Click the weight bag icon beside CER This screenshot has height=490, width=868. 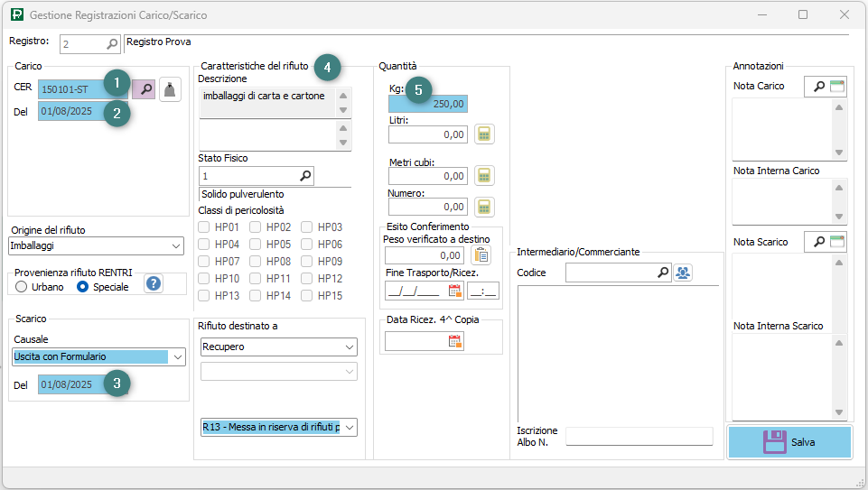[x=171, y=88]
